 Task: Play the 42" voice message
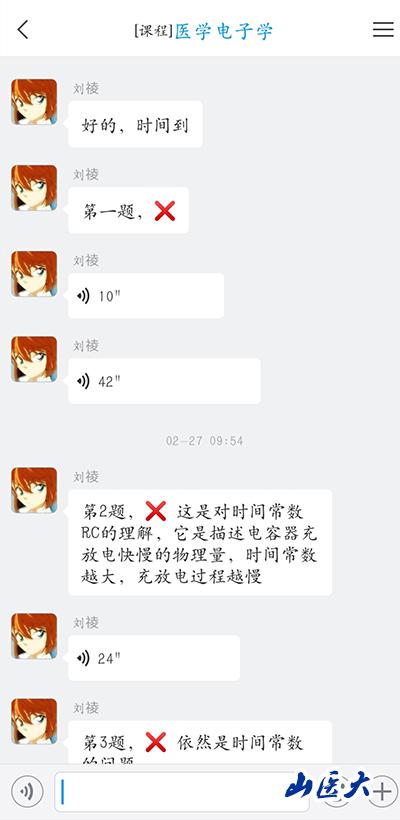[164, 381]
